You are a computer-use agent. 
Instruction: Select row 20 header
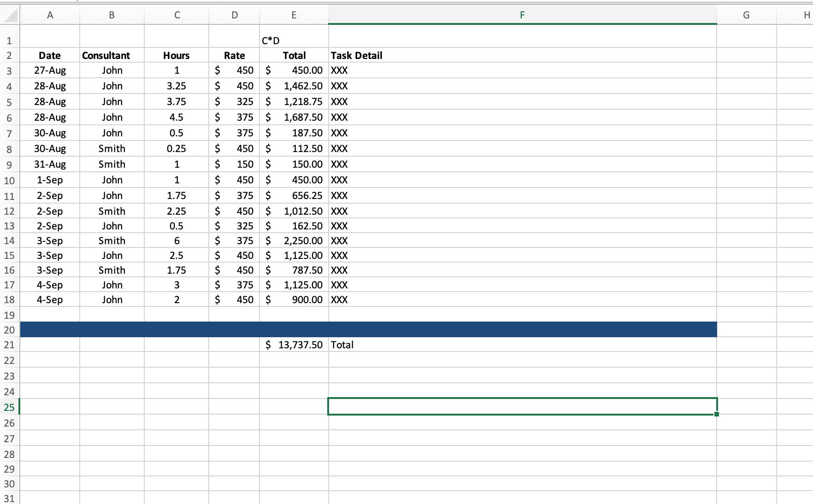pos(9,330)
